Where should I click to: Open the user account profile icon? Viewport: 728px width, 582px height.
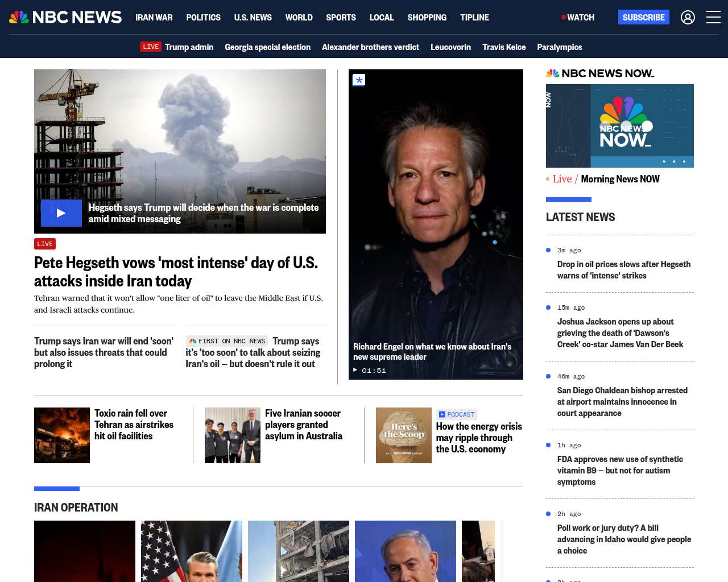coord(688,18)
